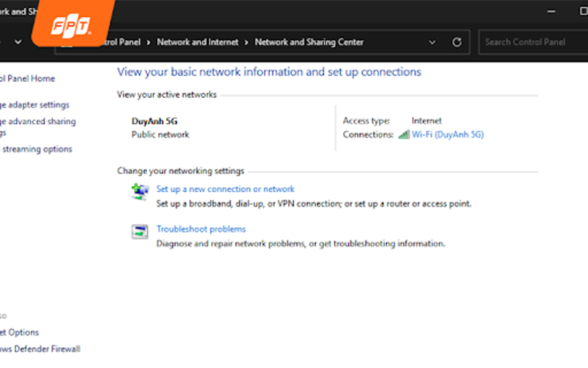Expand chevron after Network and Internet breadcrumb
The image size is (588, 368).
click(x=246, y=43)
